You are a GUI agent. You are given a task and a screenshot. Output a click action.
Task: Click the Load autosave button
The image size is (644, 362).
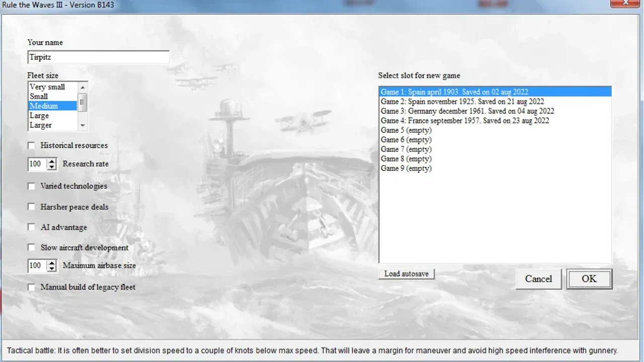click(406, 274)
